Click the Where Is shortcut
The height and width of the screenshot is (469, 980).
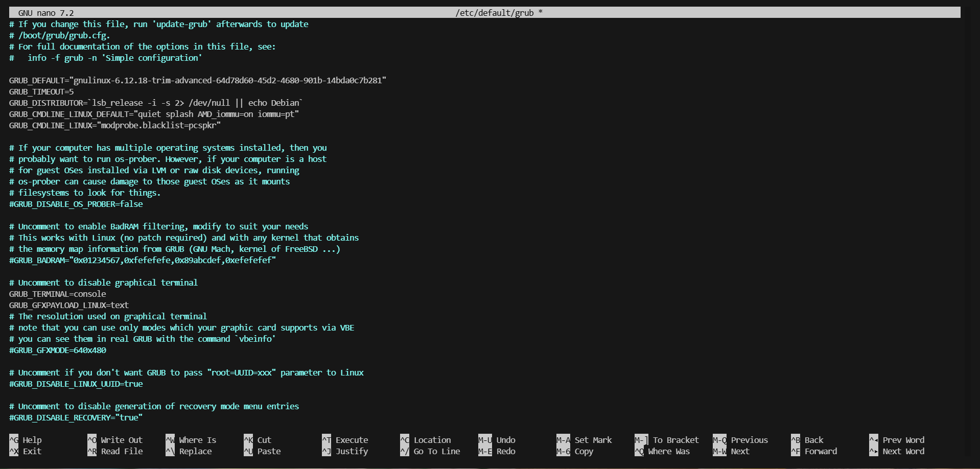pyautogui.click(x=191, y=440)
